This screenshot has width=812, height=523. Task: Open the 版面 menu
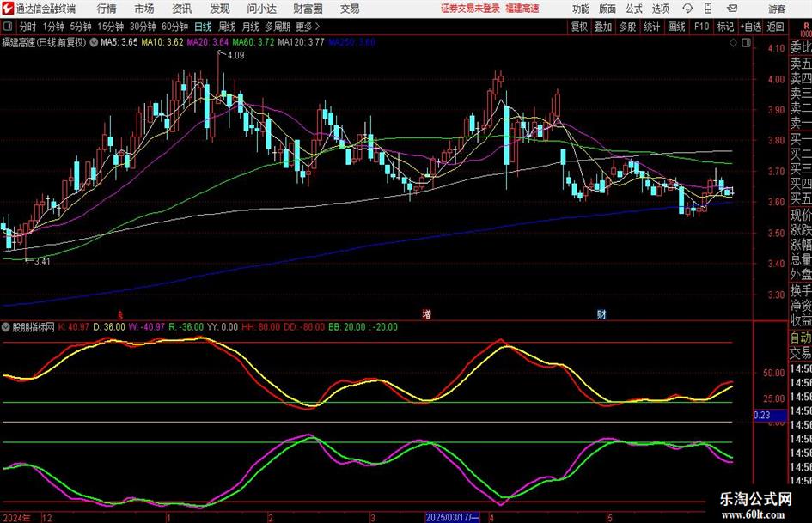pos(607,9)
